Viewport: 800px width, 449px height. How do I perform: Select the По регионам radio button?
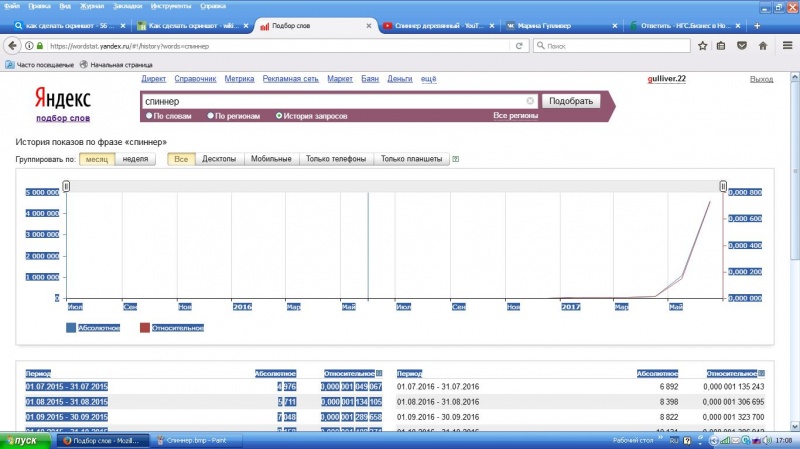210,116
